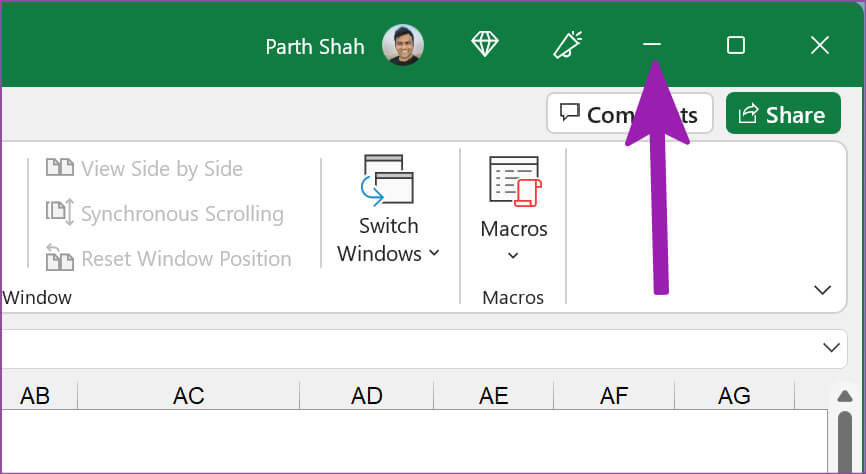Select Reset Window Position
This screenshot has height=474, width=866.
pyautogui.click(x=168, y=258)
